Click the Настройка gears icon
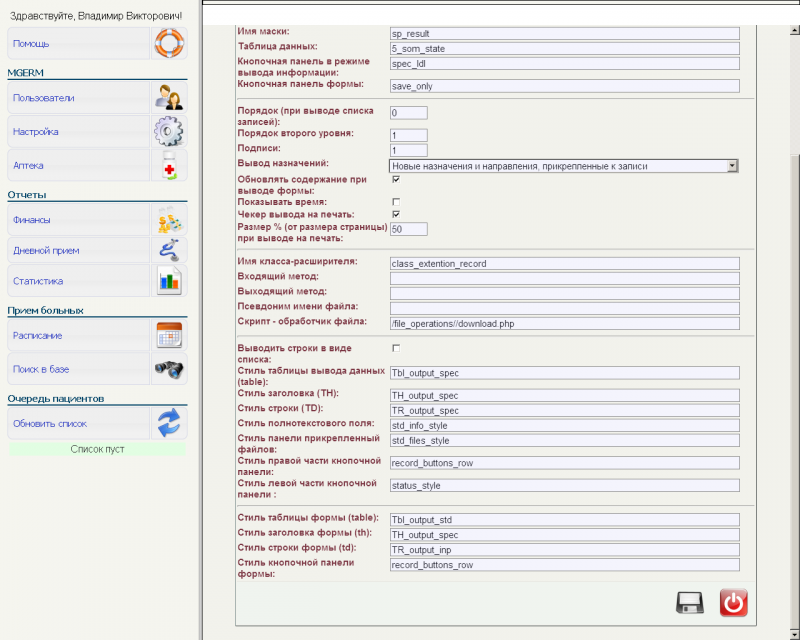Viewport: 800px width, 640px height. coord(169,132)
